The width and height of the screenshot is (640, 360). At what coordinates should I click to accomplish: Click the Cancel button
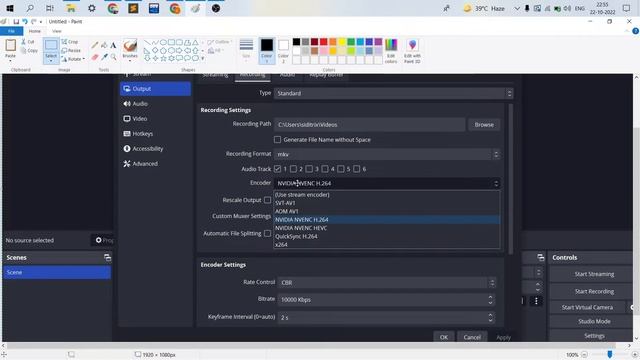pos(472,337)
